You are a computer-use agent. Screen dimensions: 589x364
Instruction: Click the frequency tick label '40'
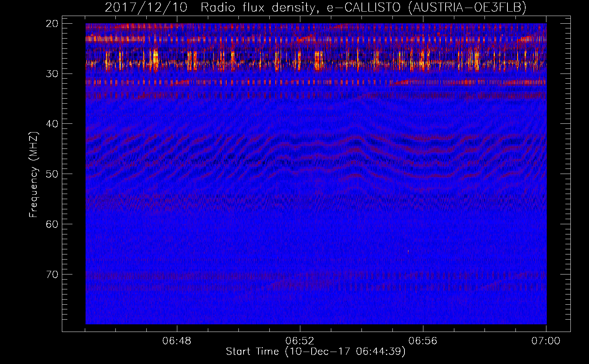(x=52, y=124)
